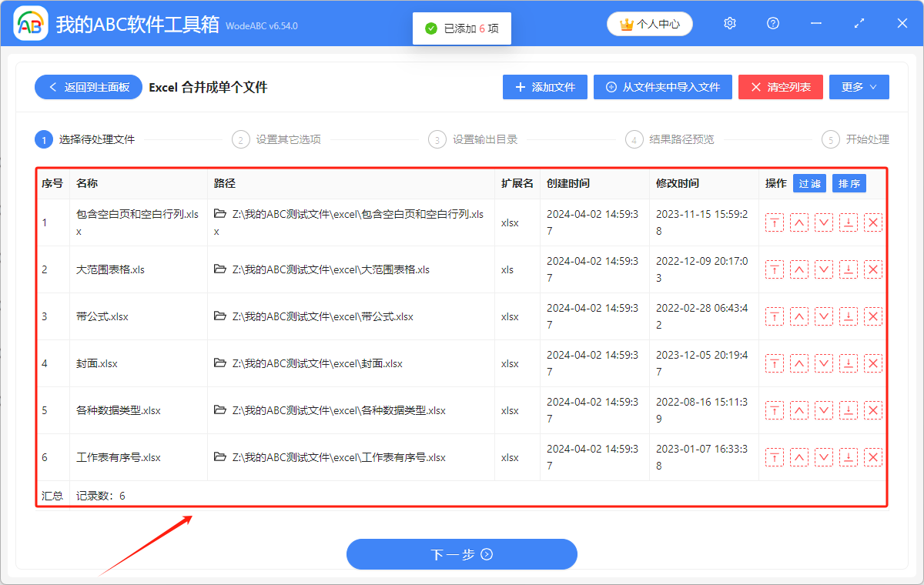Image resolution: width=924 pixels, height=585 pixels.
Task: Click the ABC toolbox logo
Action: (x=31, y=23)
